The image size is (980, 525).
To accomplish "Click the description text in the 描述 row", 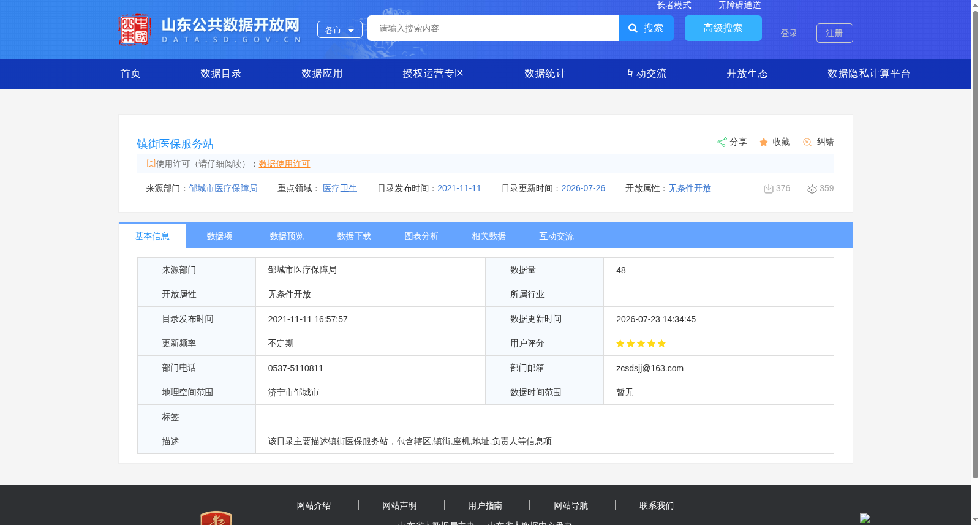I will [410, 441].
